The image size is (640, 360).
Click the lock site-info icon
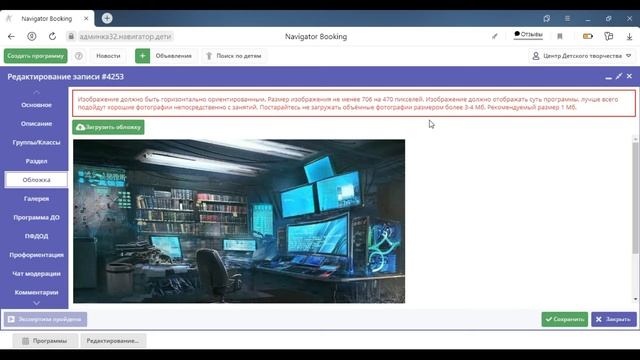(71, 36)
